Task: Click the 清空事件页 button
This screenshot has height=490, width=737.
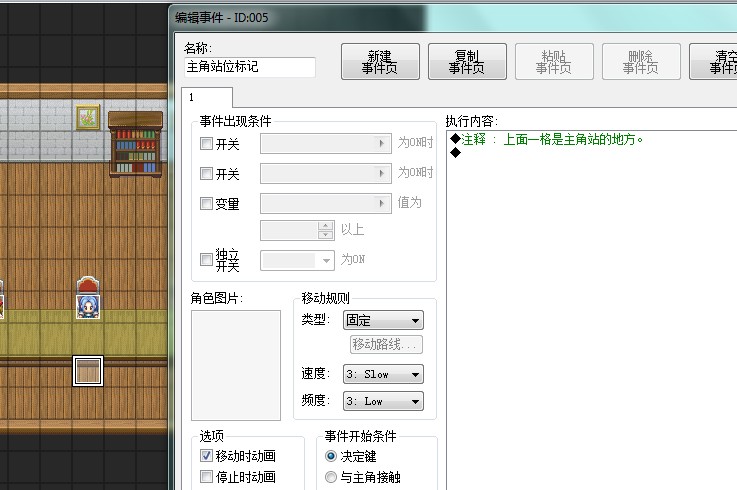Action: (x=713, y=62)
